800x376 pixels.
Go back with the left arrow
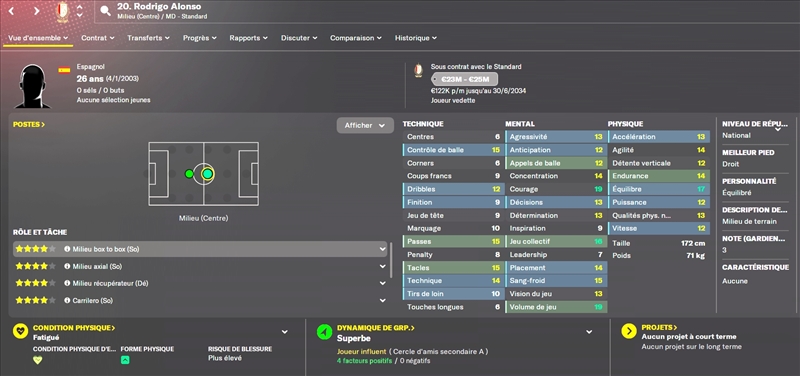12,11
